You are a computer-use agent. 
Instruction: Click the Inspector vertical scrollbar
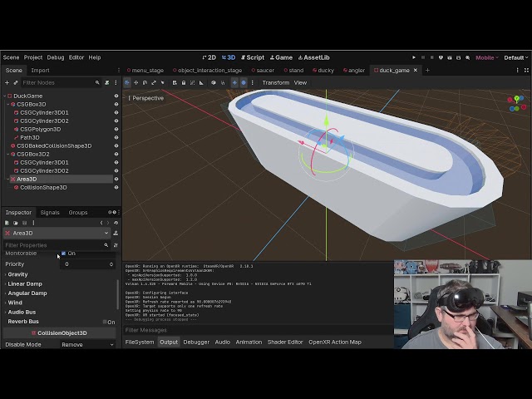(118, 294)
